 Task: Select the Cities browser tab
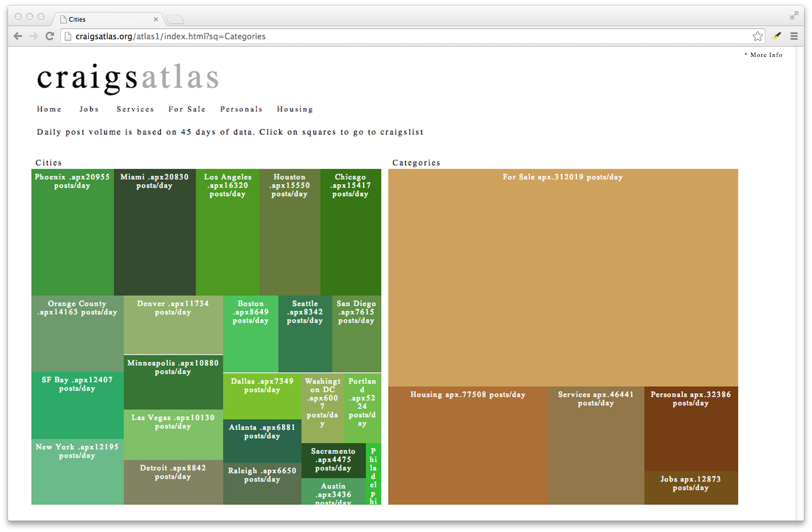tap(108, 19)
